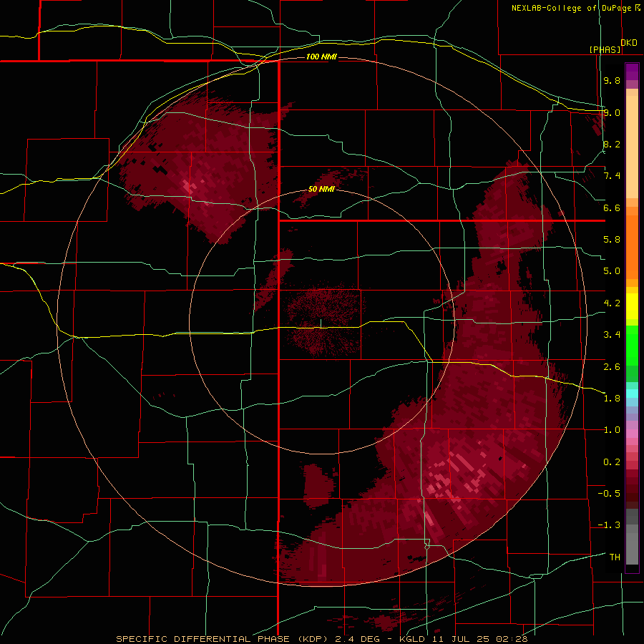Click the -1.3 value on the scale
This screenshot has width=644, height=644.
pyautogui.click(x=609, y=525)
